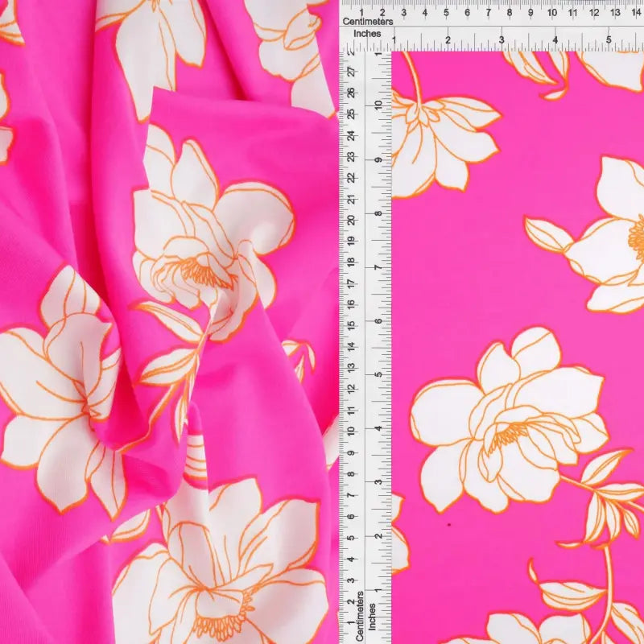The height and width of the screenshot is (644, 644).
Task: Click the 14 centimeter mark on the horizontal ruler
Action: click(x=636, y=13)
